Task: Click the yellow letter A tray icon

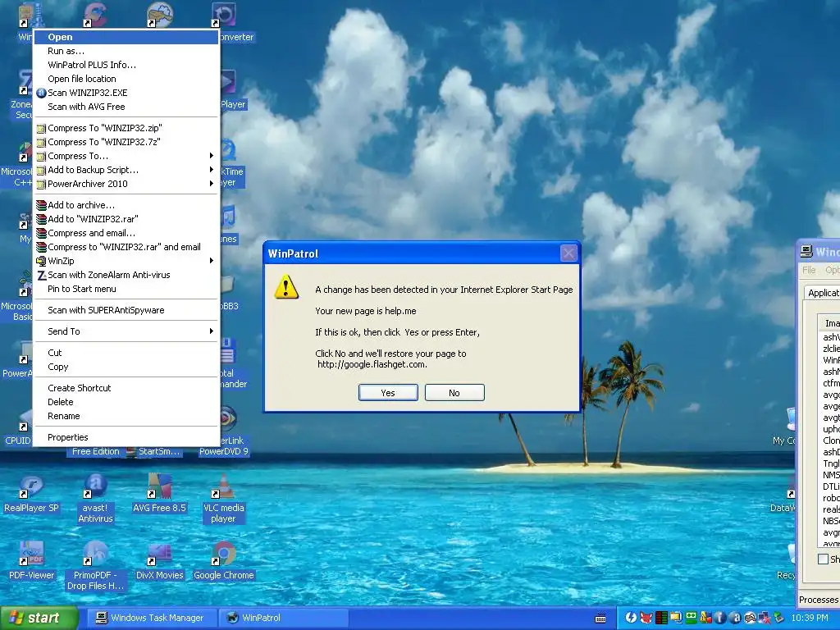Action: point(706,618)
